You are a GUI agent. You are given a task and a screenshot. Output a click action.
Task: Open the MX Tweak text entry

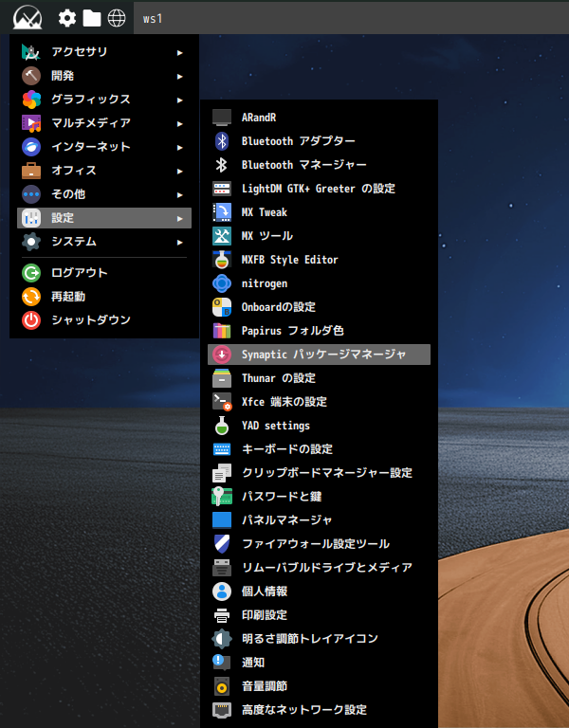pos(265,212)
